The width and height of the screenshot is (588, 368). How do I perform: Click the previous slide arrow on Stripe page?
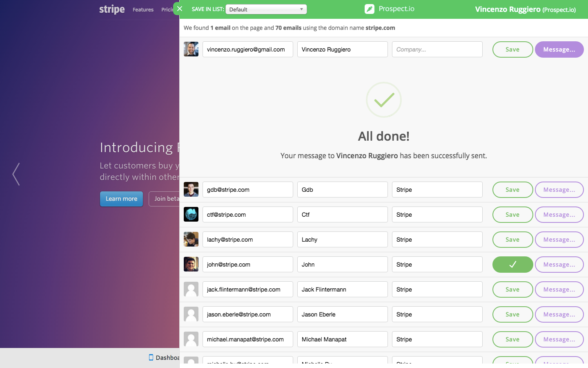click(16, 174)
